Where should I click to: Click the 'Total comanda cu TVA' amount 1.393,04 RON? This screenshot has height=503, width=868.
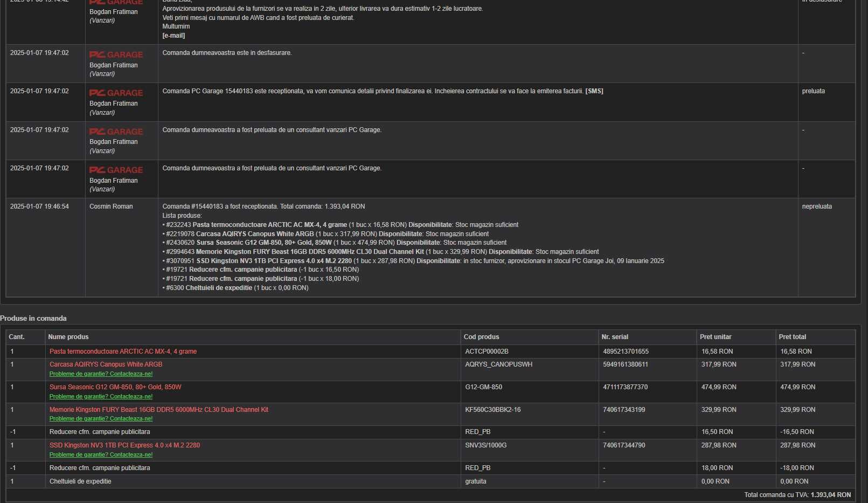pyautogui.click(x=831, y=495)
